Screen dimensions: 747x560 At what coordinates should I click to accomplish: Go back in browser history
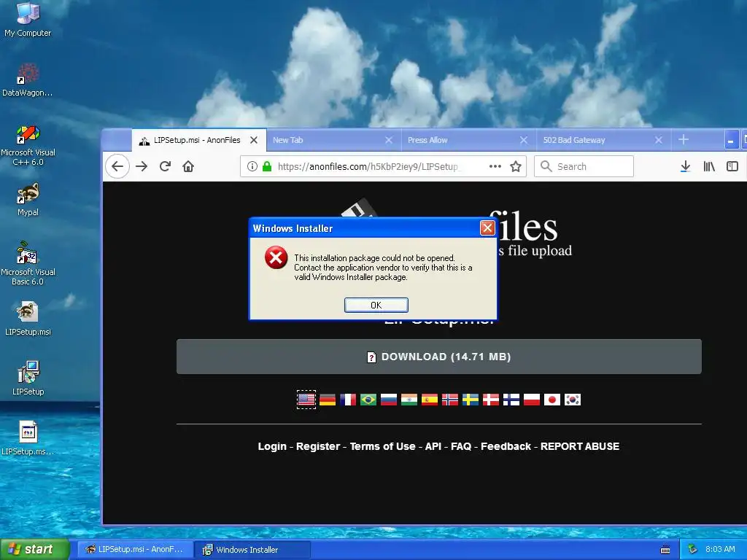[117, 166]
